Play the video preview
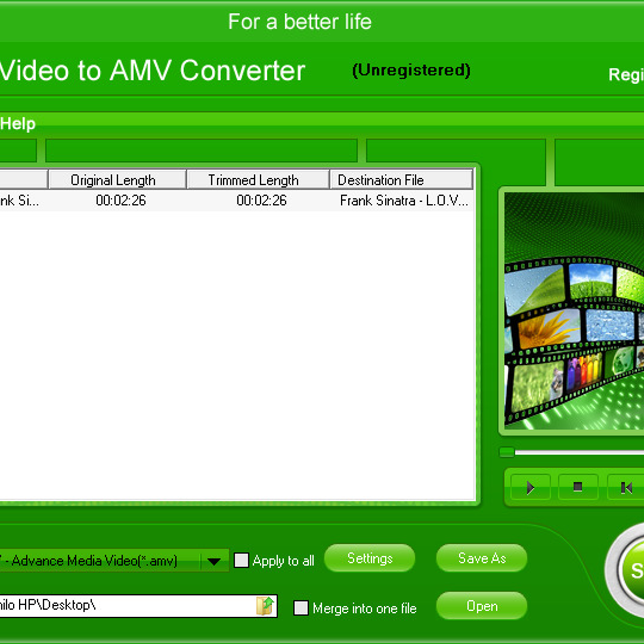 tap(530, 487)
